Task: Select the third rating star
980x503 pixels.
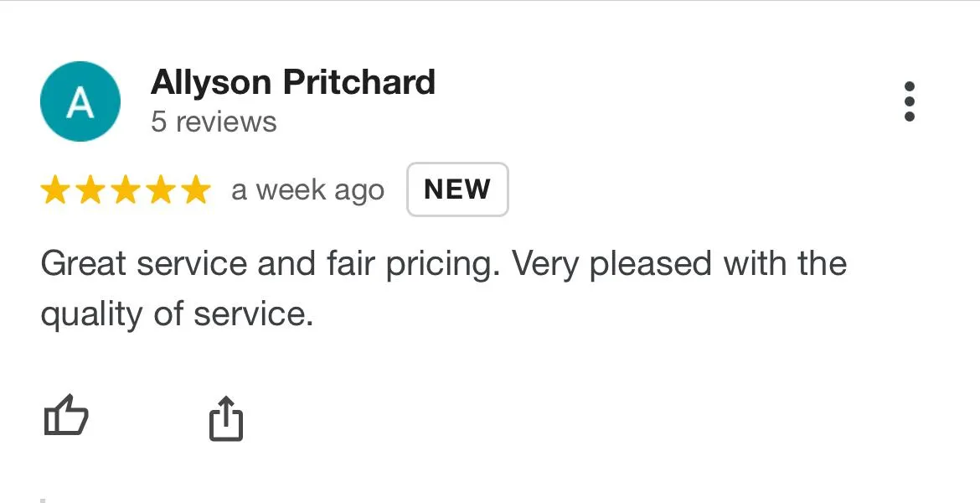Action: (x=126, y=190)
